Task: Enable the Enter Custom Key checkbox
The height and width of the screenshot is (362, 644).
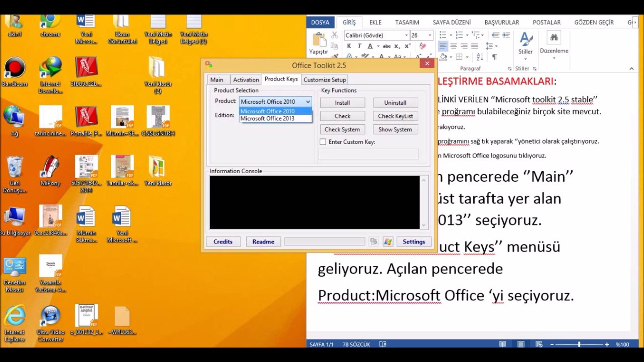Action: 323,142
